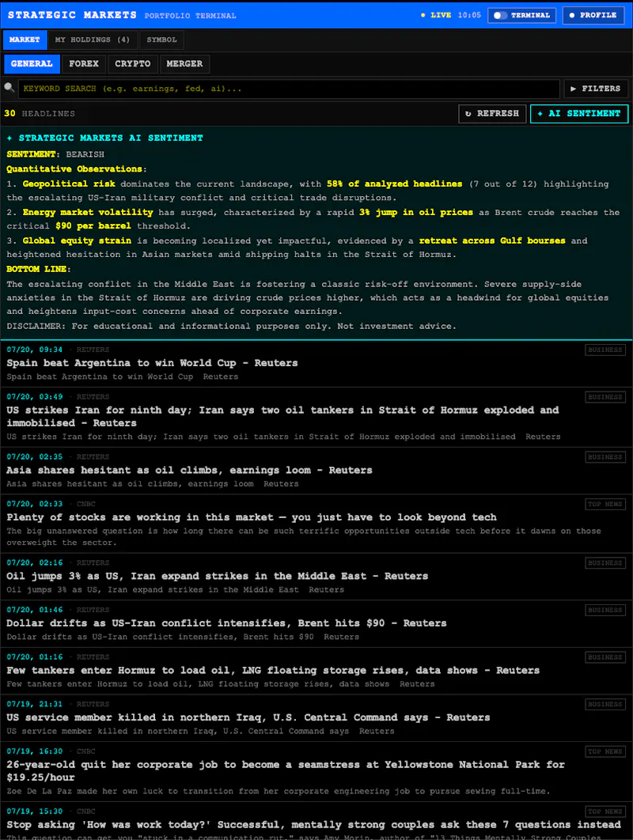The height and width of the screenshot is (840, 633).
Task: Select the Crypto news category
Action: [132, 64]
